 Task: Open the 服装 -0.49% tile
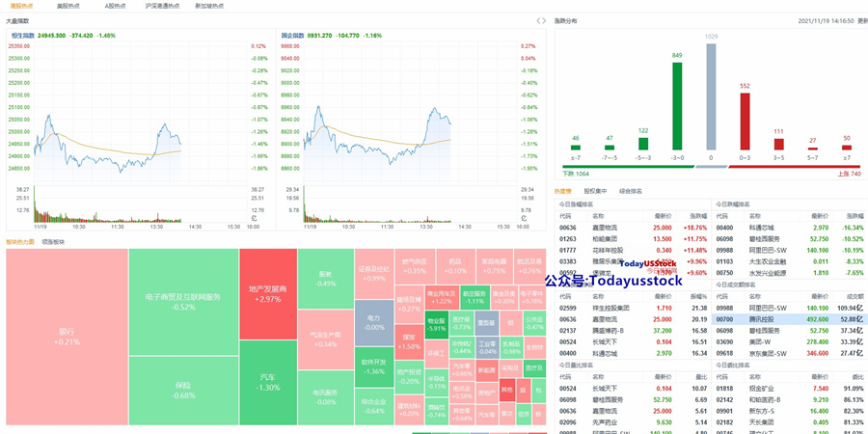coord(326,279)
